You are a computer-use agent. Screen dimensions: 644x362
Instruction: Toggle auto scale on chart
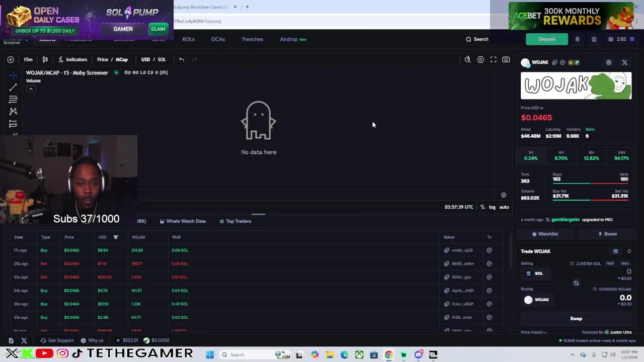pyautogui.click(x=504, y=207)
